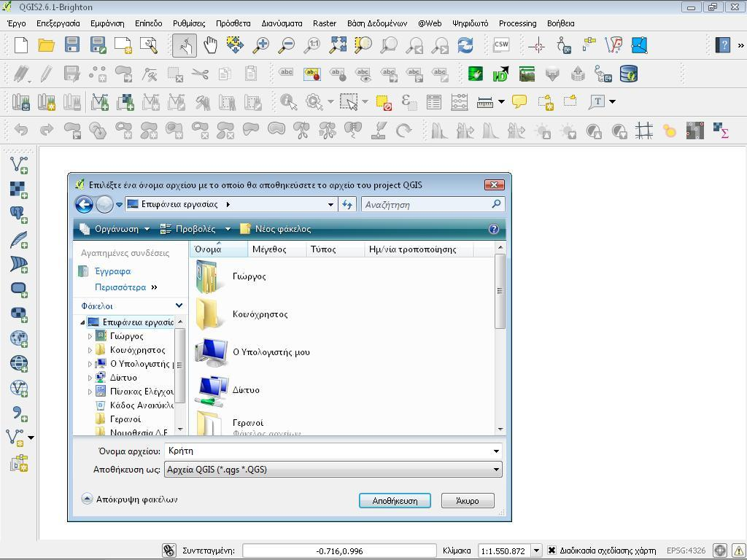Click the Αναζήτηση search box
747x560 pixels.
click(433, 205)
